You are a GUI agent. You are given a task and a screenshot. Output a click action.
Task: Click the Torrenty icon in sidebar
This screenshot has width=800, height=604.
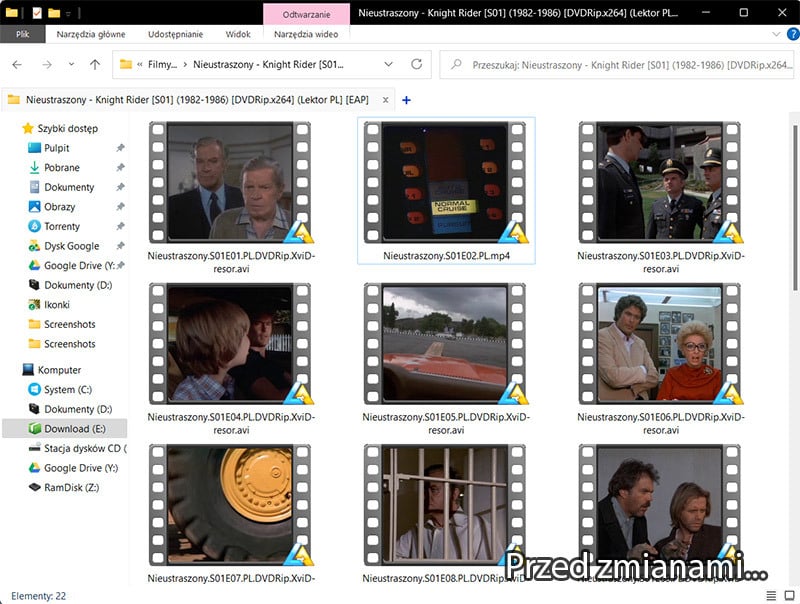34,226
